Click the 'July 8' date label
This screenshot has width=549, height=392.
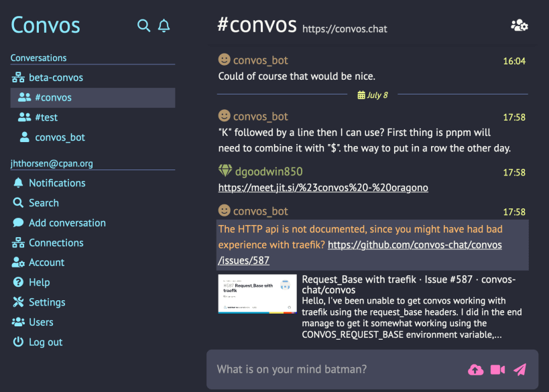click(377, 95)
